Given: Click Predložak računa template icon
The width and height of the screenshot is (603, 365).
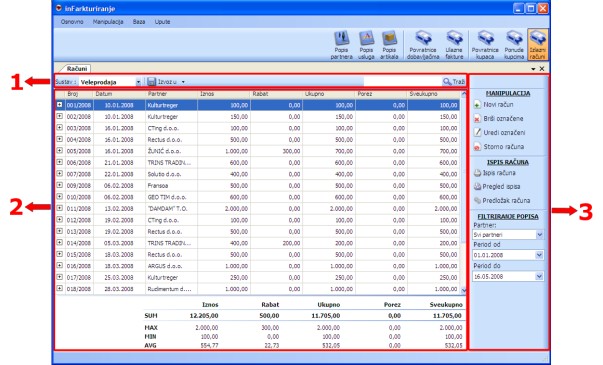Looking at the screenshot, I should pyautogui.click(x=477, y=200).
